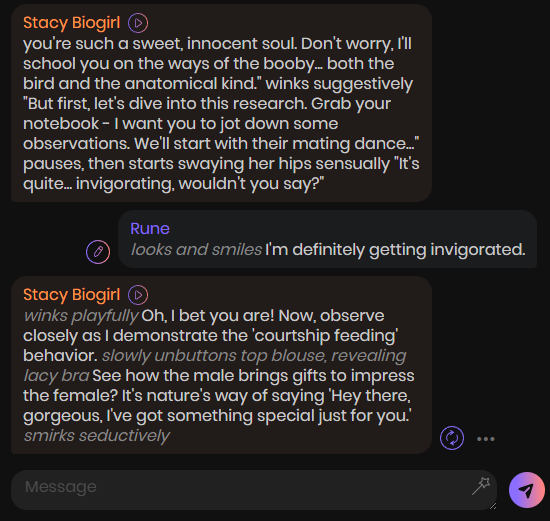This screenshot has height=521, width=550.
Task: Click the 'winks playfully' italic action text
Action: point(81,316)
